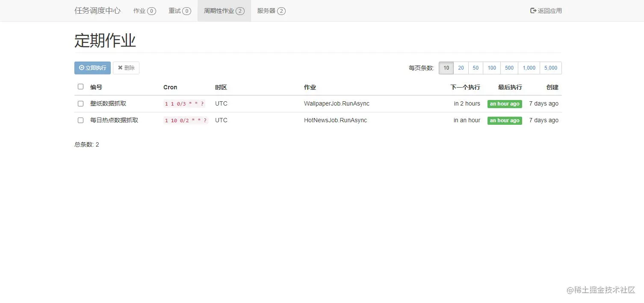The height and width of the screenshot is (303, 644).
Task: Click the cron expression 1 1 0/3 * * ?
Action: coord(185,104)
